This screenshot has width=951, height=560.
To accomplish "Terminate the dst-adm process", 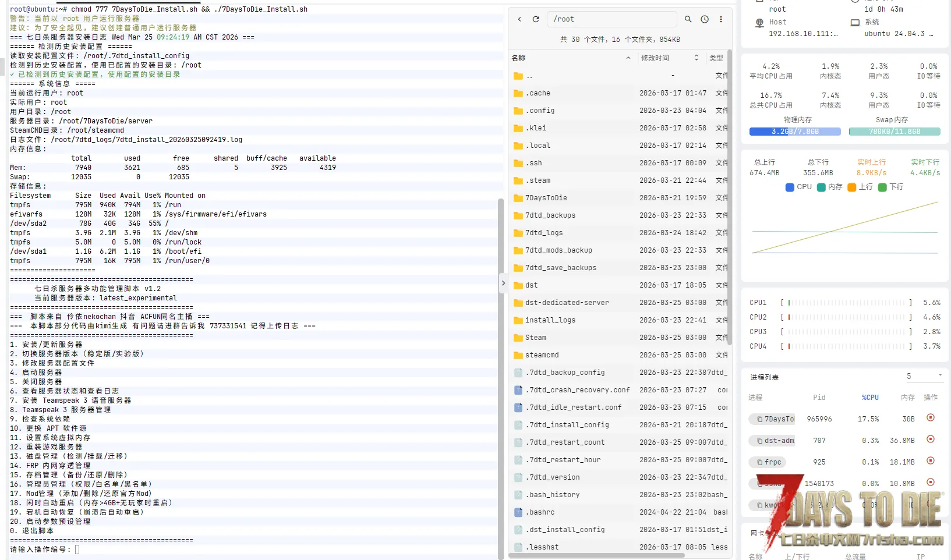I will (x=930, y=440).
